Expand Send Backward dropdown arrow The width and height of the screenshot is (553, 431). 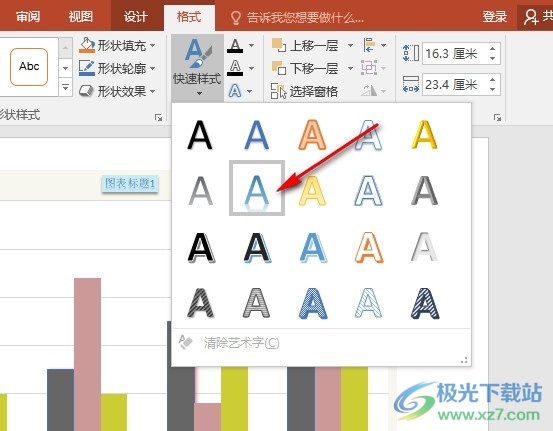coord(350,68)
